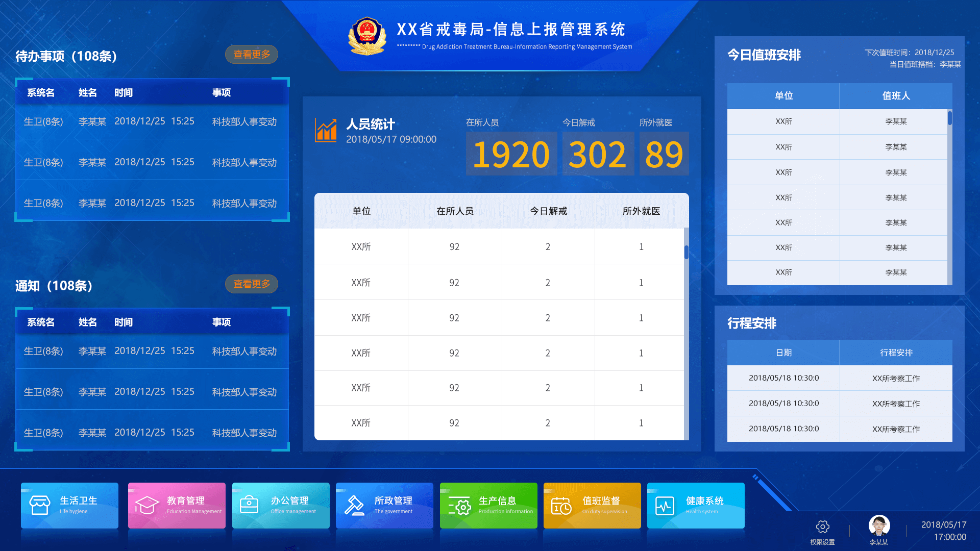Screen dimensions: 980x551
Task: Click 查看更多 next to 待办事项
Action: (x=251, y=54)
